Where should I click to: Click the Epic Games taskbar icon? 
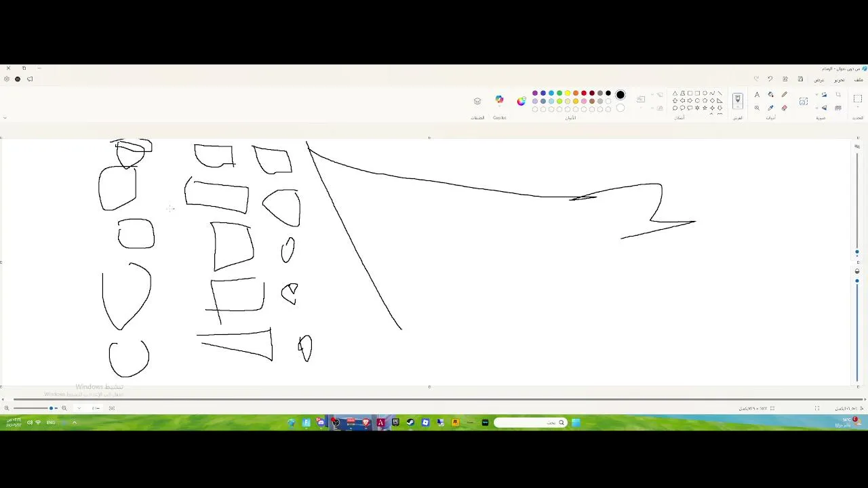[x=395, y=422]
